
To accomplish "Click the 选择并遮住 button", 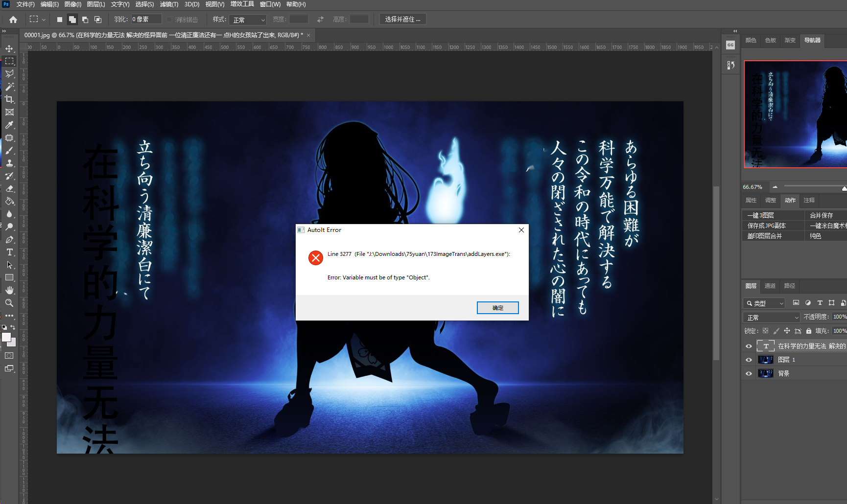I will (x=402, y=20).
